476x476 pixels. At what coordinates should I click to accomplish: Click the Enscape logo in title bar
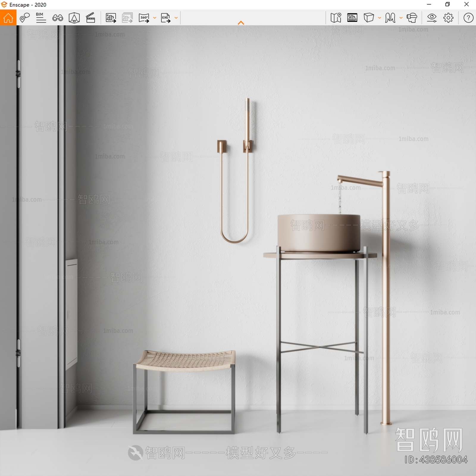point(4,5)
